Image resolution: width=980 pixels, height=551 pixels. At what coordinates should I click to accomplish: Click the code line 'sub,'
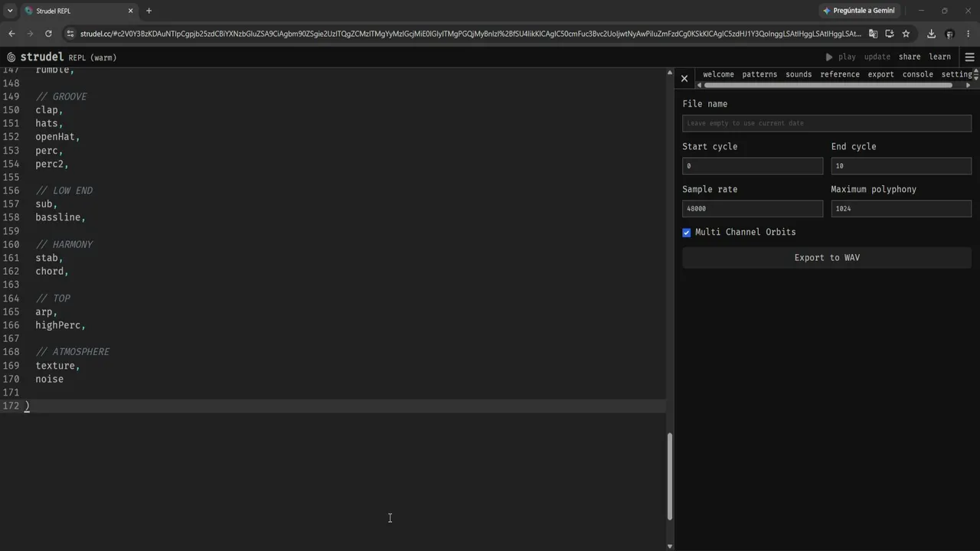click(x=46, y=204)
